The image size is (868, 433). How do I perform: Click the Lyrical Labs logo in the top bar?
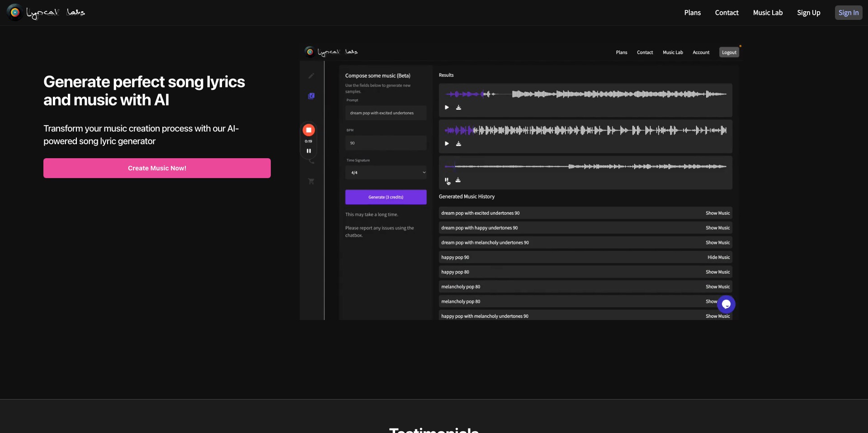46,13
